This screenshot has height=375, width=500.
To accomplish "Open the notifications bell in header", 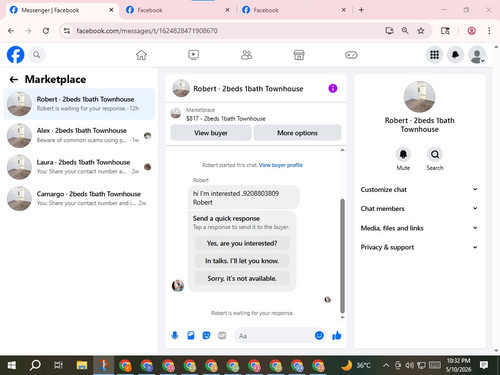I will (x=455, y=55).
